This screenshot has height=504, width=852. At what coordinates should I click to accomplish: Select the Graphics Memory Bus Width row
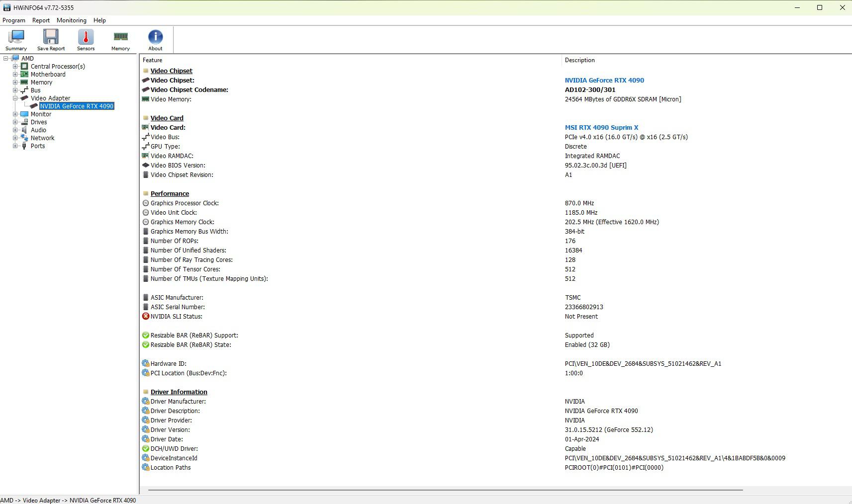pos(496,231)
